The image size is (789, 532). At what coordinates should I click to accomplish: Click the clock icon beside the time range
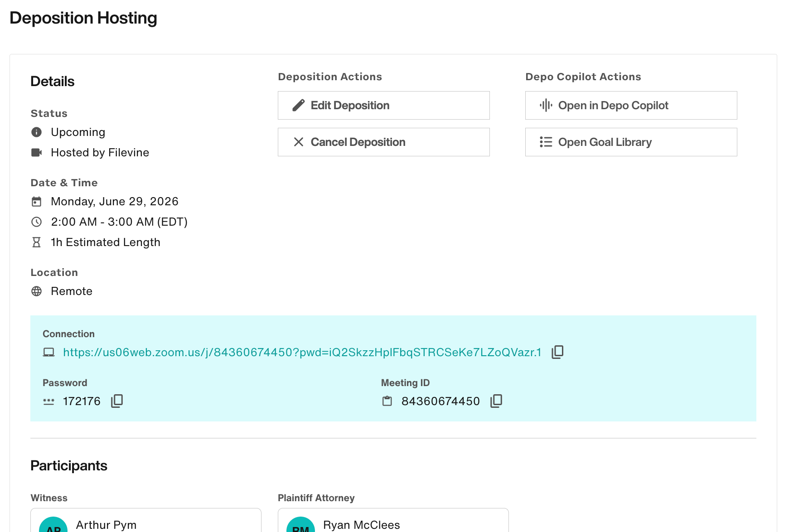(36, 222)
